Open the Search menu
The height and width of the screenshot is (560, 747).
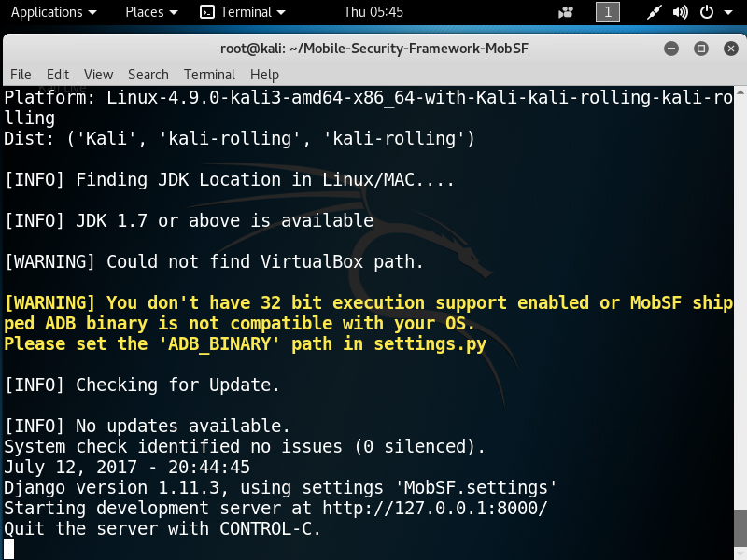click(148, 75)
